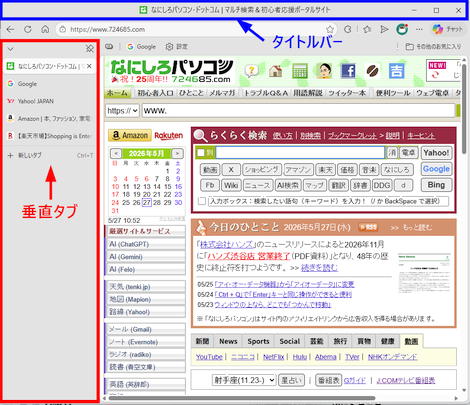The height and width of the screenshot is (405, 470).
Task: Click the horizontal scrollbar at page bottom
Action: (242, 398)
